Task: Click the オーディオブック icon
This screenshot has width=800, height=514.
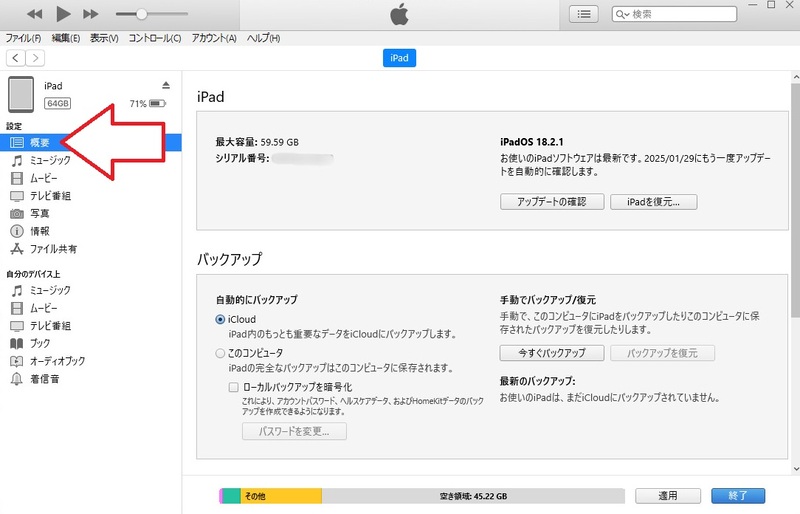Action: [17, 361]
